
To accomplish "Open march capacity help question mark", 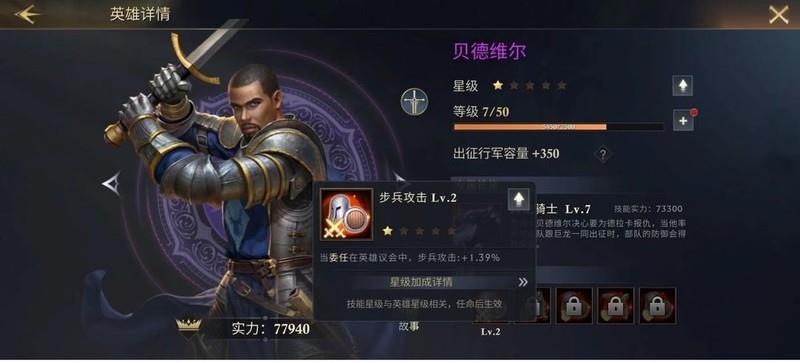I will (603, 154).
